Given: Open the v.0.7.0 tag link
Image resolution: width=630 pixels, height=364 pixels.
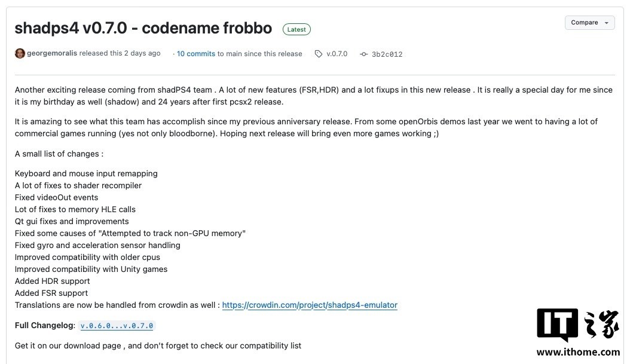Looking at the screenshot, I should point(337,54).
